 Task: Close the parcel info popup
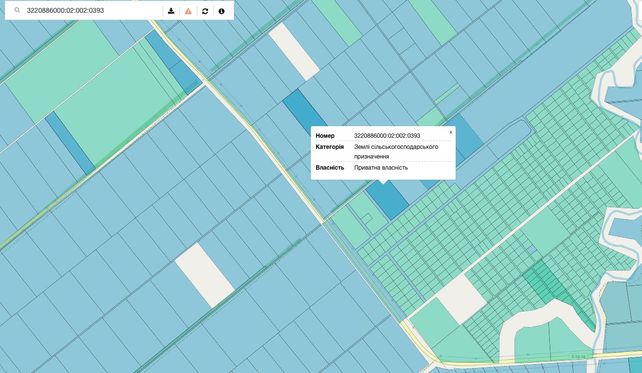(451, 132)
